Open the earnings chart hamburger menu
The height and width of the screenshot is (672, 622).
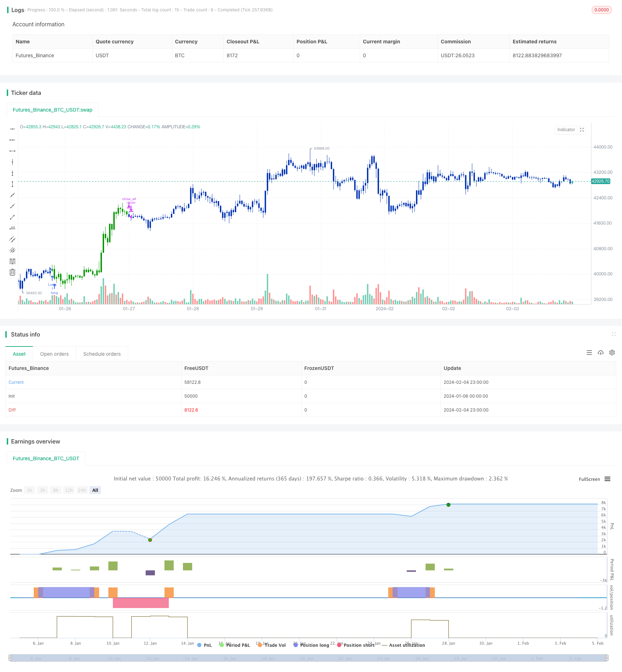pyautogui.click(x=607, y=479)
